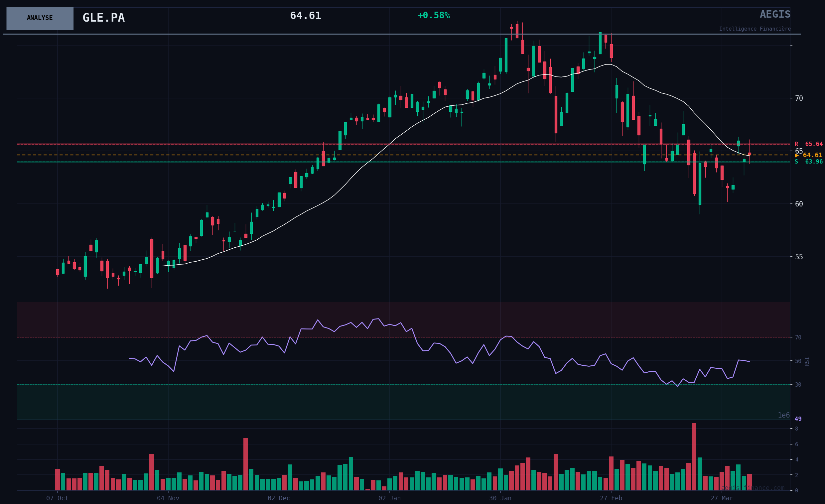Click the 64.61 price in header

[305, 16]
